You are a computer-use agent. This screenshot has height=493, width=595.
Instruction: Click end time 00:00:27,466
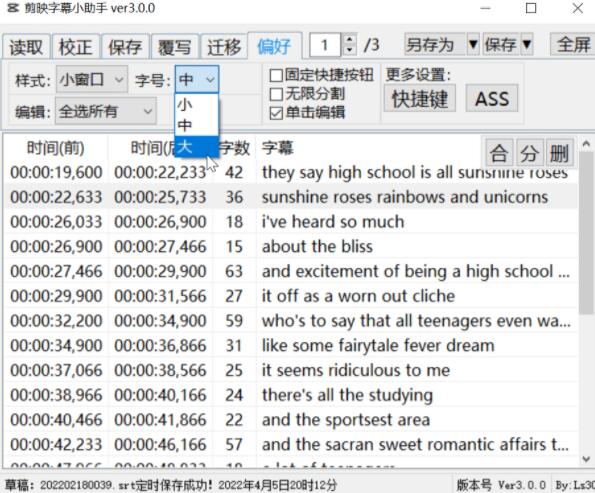pyautogui.click(x=160, y=247)
